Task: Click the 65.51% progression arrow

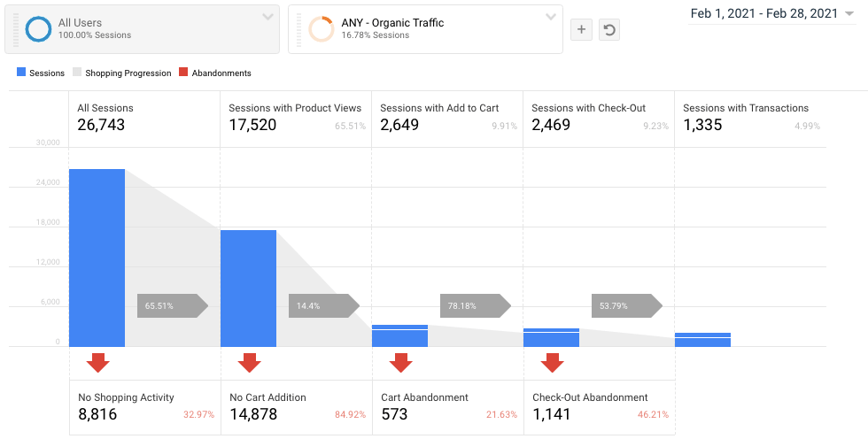Action: [x=173, y=305]
